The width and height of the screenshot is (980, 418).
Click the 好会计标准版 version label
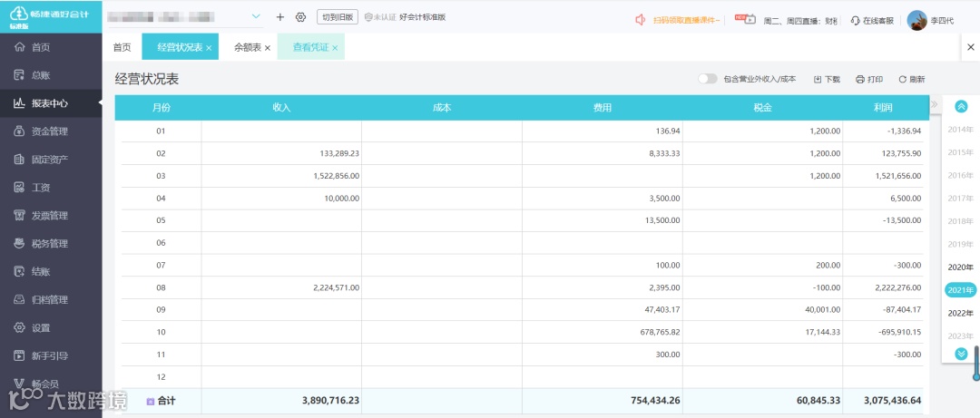[x=423, y=17]
